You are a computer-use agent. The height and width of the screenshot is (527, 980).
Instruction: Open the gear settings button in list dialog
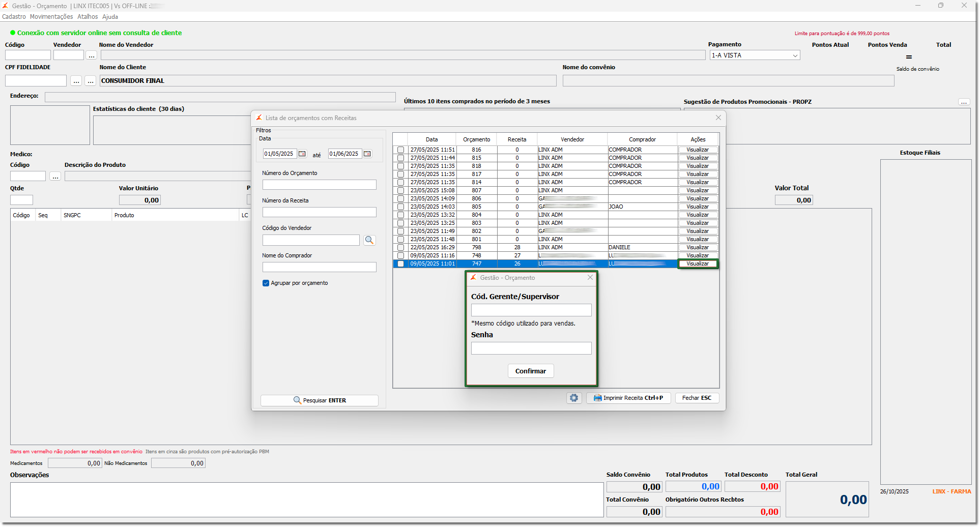574,398
